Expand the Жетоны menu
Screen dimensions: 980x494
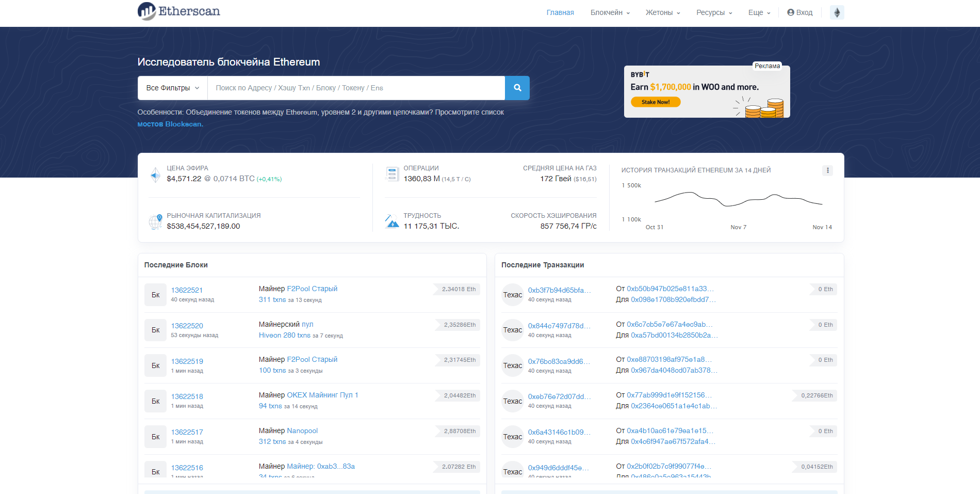click(x=663, y=12)
